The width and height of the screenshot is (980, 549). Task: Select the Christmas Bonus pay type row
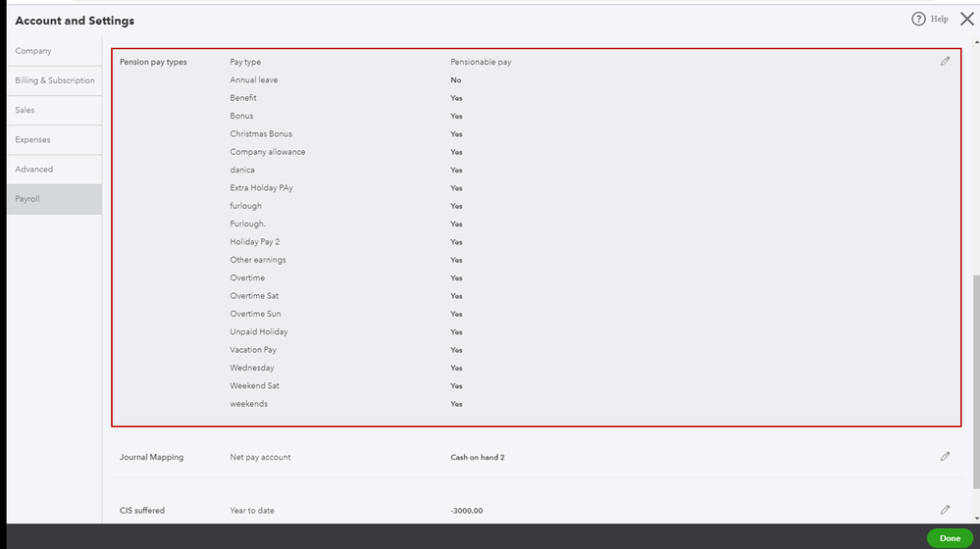[x=261, y=134]
